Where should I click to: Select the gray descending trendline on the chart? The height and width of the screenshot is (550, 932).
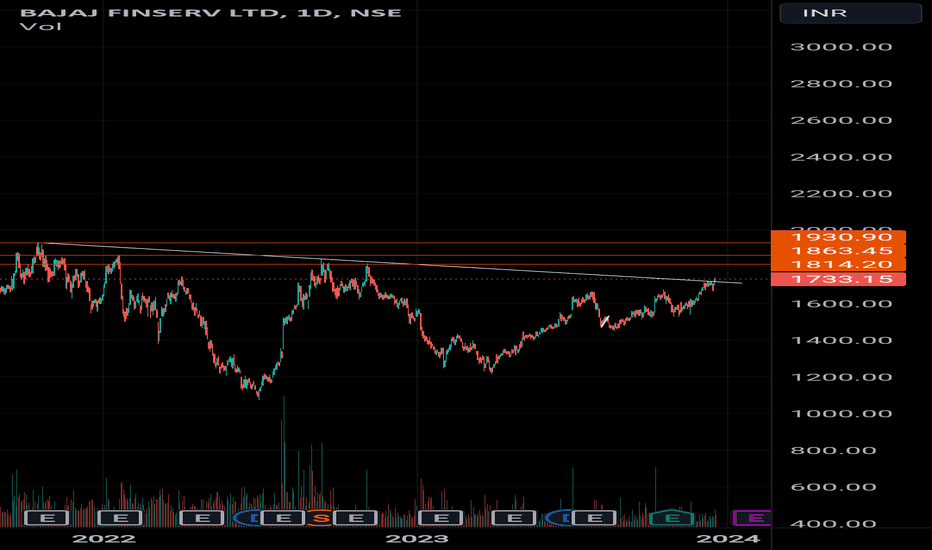(x=392, y=262)
